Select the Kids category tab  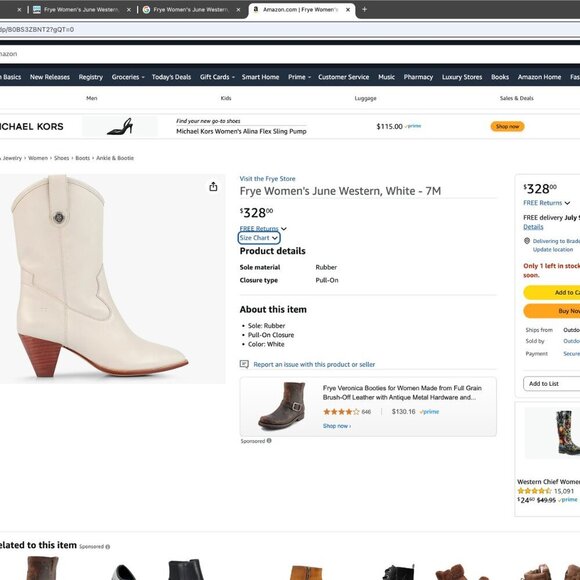pyautogui.click(x=226, y=98)
